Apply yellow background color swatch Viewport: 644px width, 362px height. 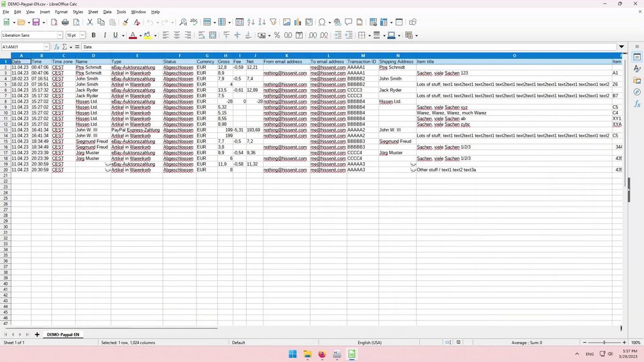pos(148,36)
